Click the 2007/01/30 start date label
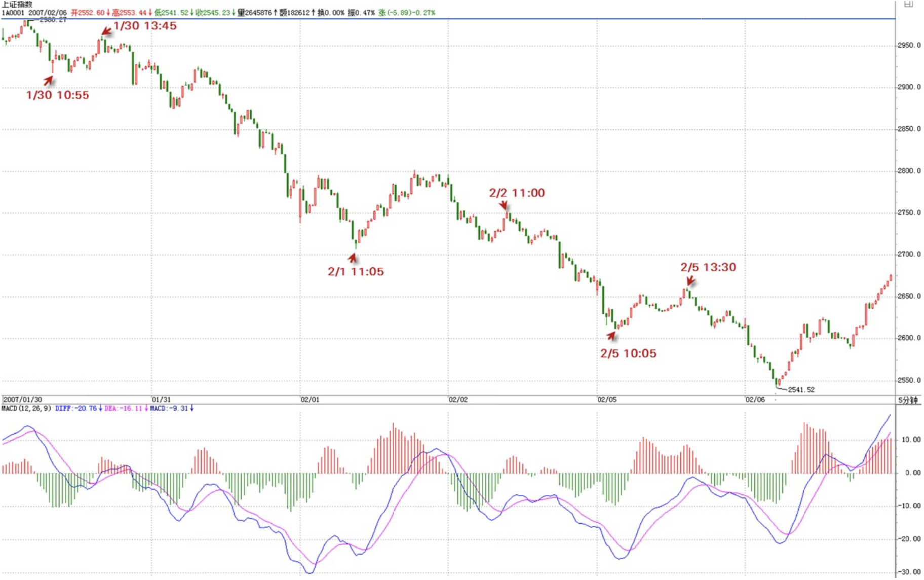Screen dimensions: 924x580 tap(23, 400)
